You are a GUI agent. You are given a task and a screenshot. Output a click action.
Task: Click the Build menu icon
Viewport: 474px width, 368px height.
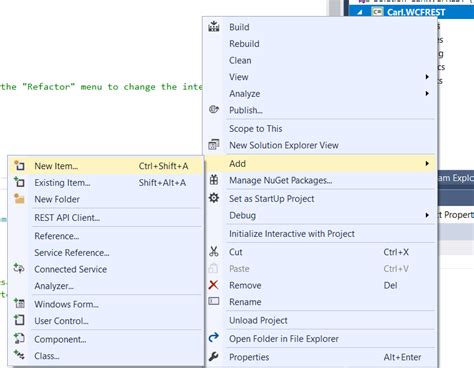214,26
